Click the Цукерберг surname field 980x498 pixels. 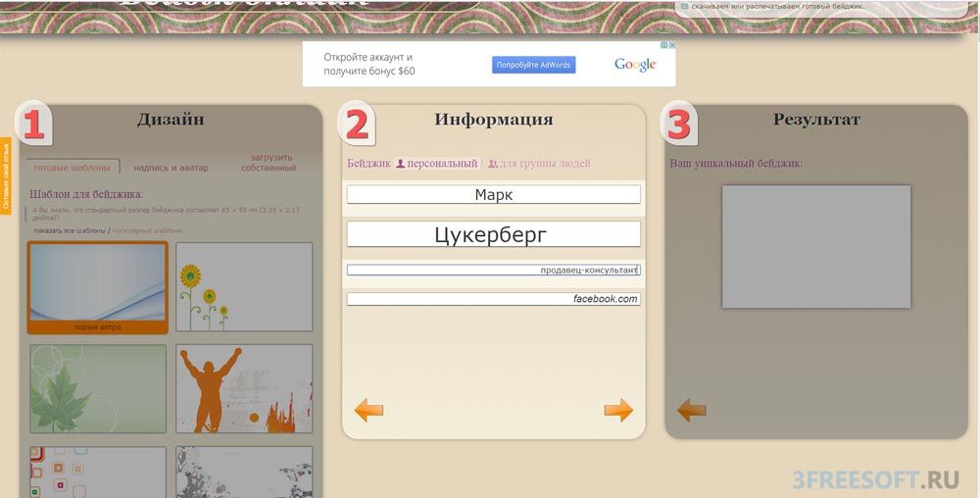point(494,234)
